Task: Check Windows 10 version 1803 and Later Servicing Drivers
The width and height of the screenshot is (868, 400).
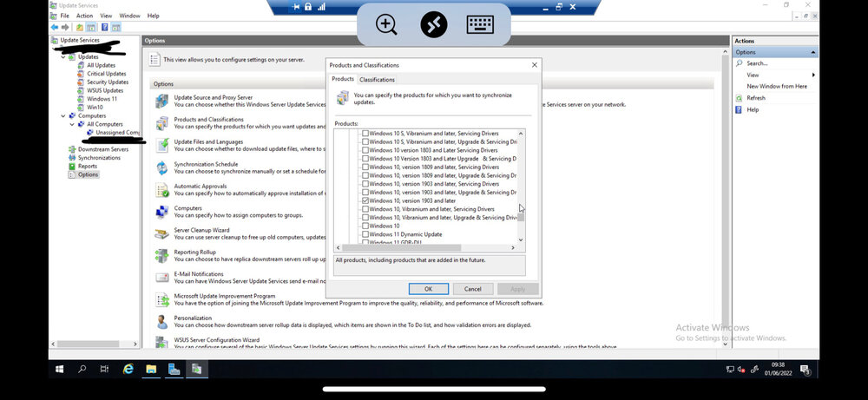Action: 365,150
